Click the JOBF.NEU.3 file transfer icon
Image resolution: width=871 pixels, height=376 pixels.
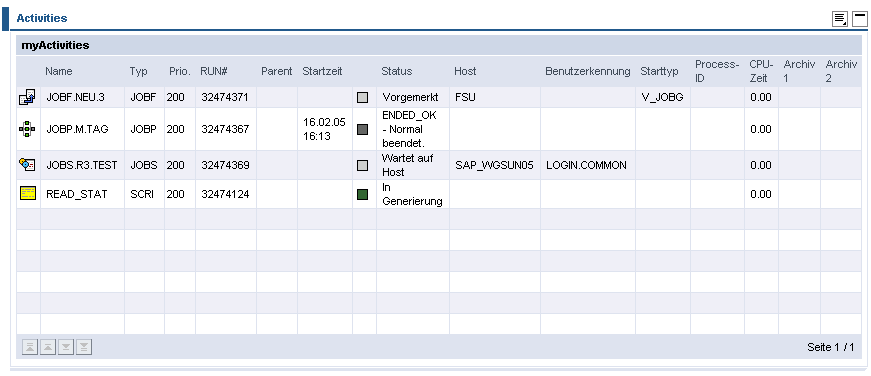[x=27, y=97]
